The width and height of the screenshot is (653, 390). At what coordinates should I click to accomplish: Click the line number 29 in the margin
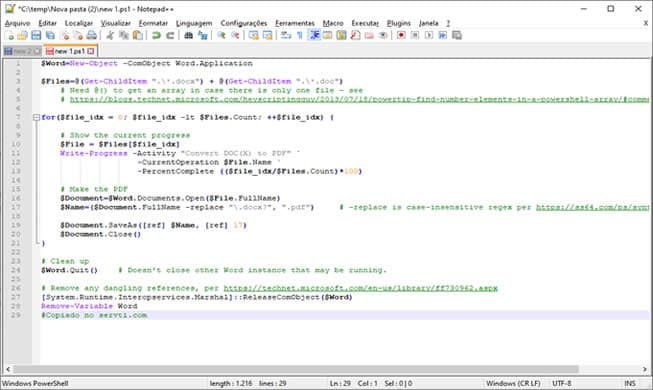pyautogui.click(x=15, y=315)
